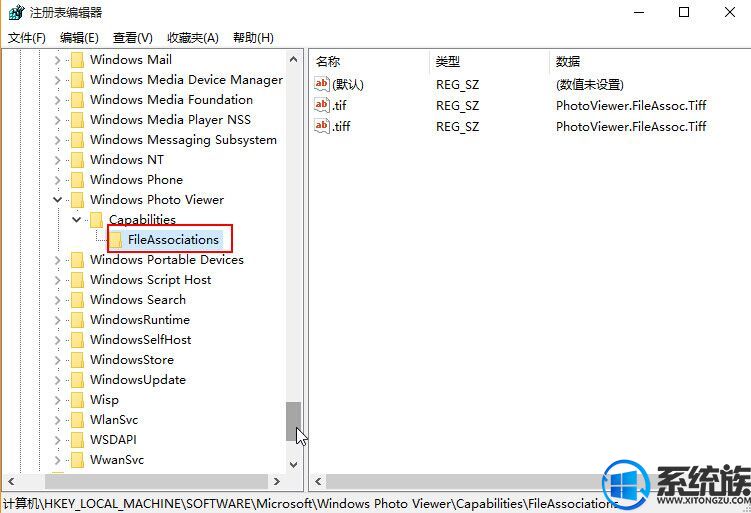Viewport: 751px width, 513px height.
Task: Expand the Windows Portable Devices key
Action: click(x=57, y=260)
